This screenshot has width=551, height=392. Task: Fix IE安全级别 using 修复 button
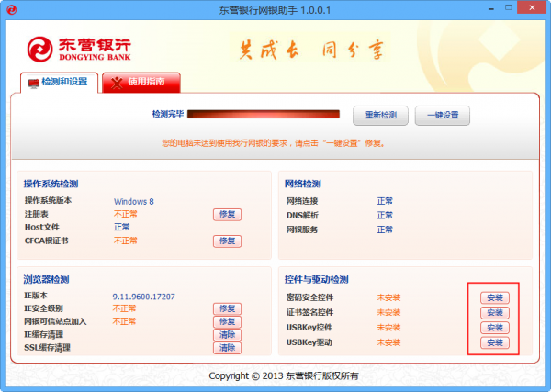(x=227, y=308)
